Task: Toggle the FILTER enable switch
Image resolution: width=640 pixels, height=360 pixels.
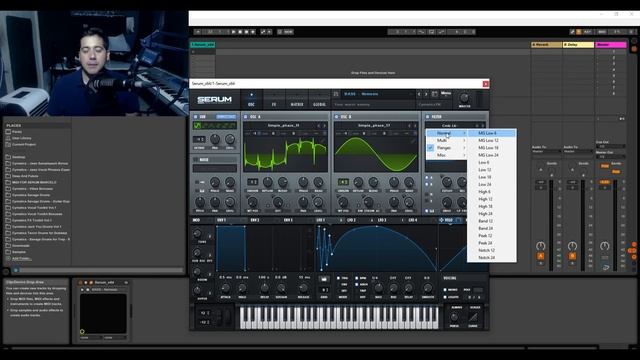Action: [427, 117]
